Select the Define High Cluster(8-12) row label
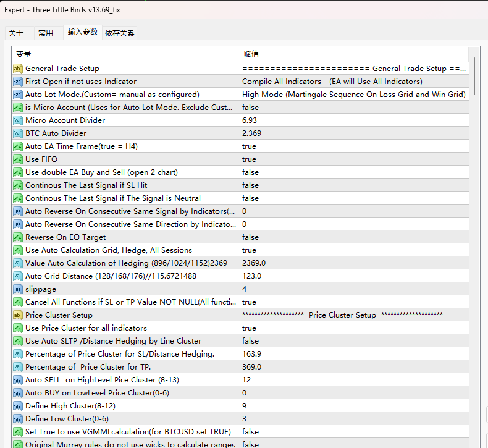Viewport: 488px width, 448px height. (x=70, y=406)
